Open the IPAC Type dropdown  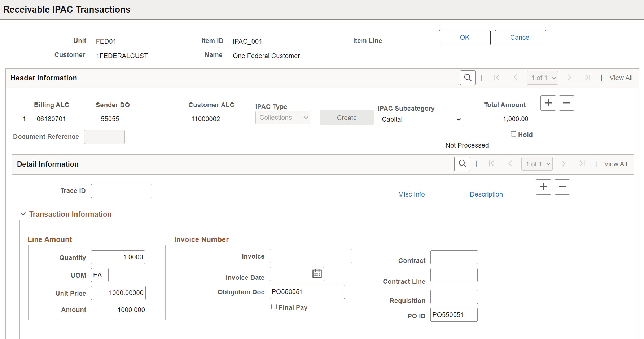282,117
